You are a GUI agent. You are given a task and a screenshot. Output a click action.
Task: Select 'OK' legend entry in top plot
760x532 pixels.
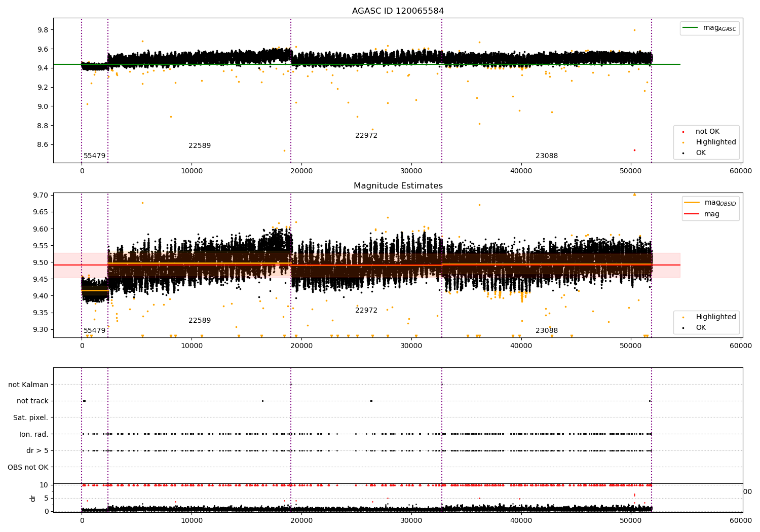700,153
